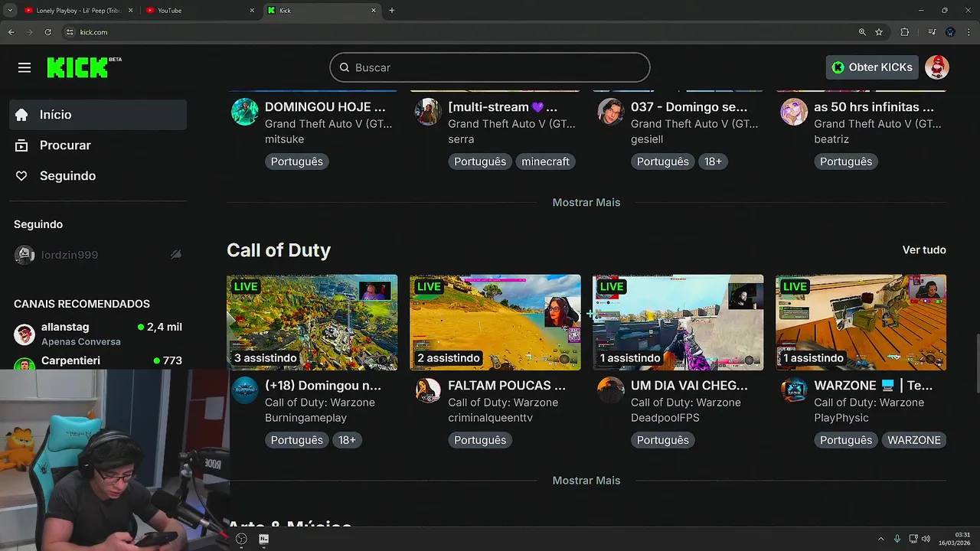Open the DeadpoolFPS stream thumbnail
The height and width of the screenshot is (551, 980).
point(678,322)
